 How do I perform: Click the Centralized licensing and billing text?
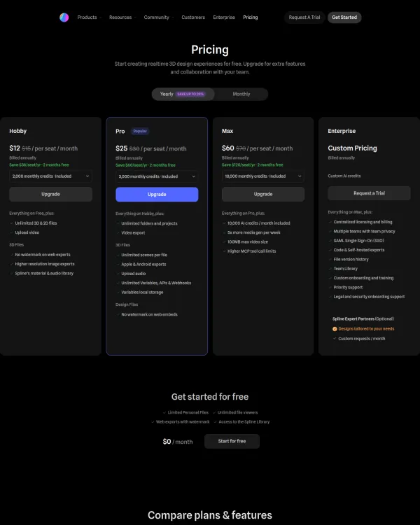click(x=363, y=222)
